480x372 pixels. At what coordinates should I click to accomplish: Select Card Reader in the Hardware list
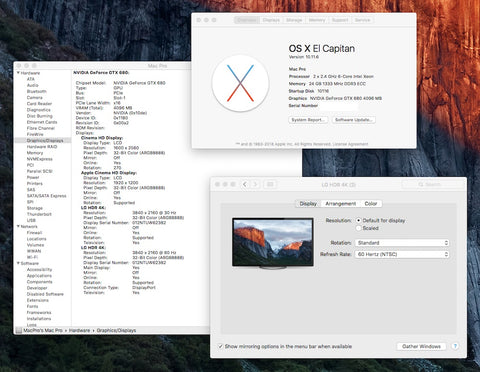(39, 104)
